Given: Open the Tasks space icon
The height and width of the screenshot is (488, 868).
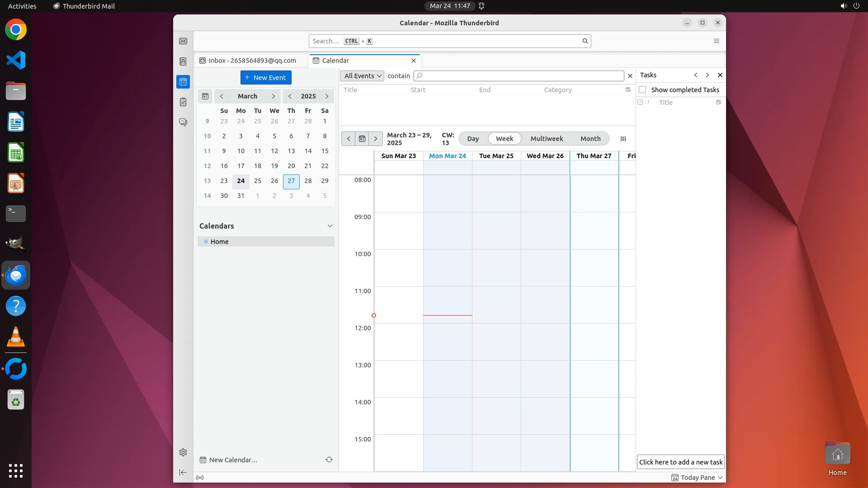Looking at the screenshot, I should 183,102.
